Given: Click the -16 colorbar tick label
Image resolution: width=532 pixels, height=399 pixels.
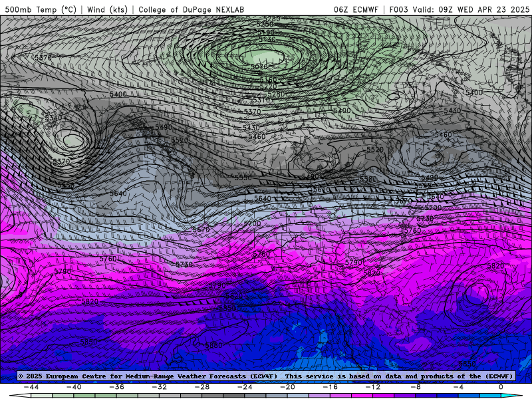Looking at the screenshot, I should click(331, 387).
